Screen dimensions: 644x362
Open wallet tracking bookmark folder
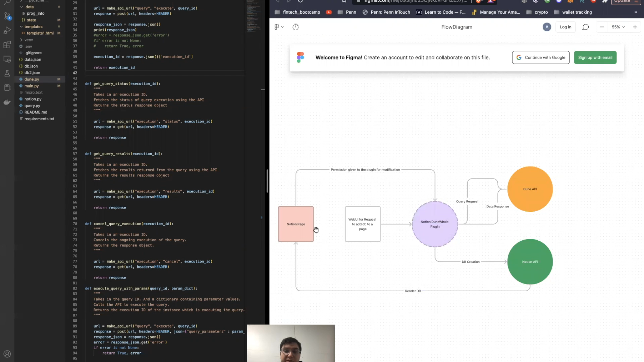pos(573,12)
